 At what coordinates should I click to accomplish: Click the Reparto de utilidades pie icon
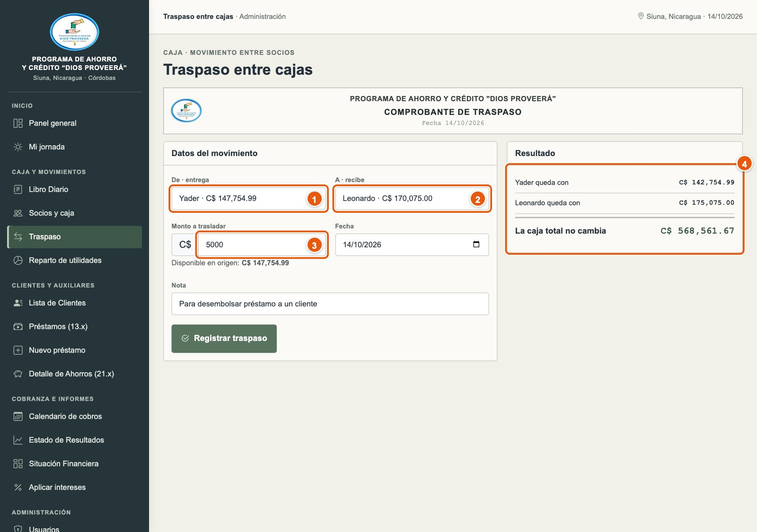coord(18,261)
